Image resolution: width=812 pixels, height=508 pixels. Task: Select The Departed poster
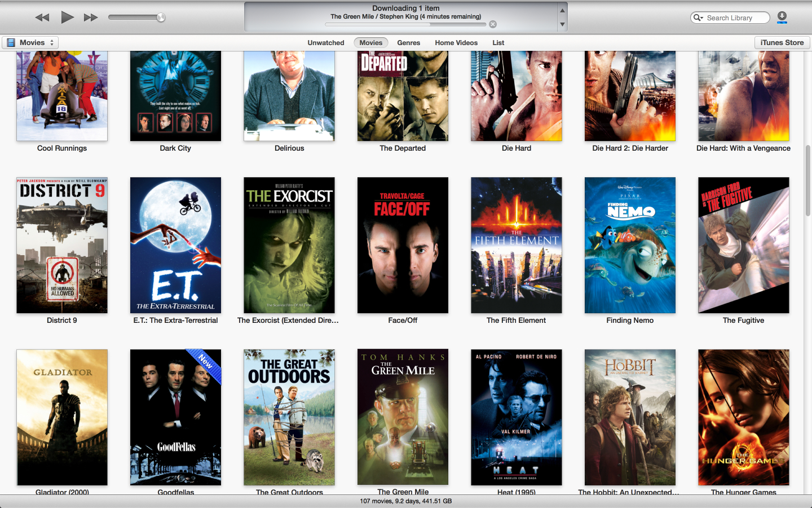click(403, 96)
